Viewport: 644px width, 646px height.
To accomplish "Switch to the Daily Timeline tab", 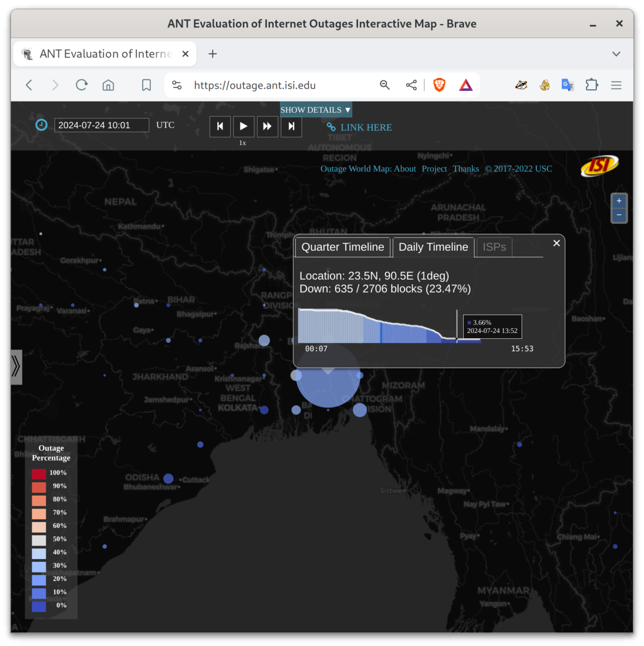I will click(433, 247).
